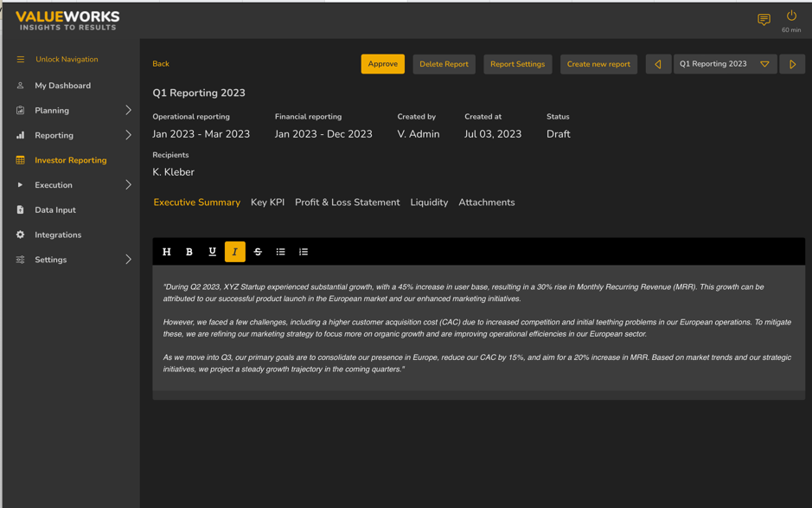Go to the next report arrow
The image size is (812, 508).
(x=792, y=64)
